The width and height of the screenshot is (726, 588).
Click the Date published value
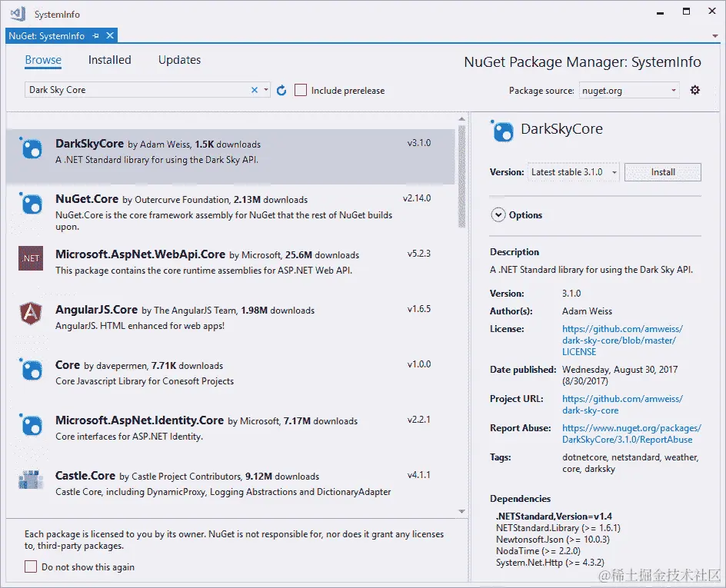click(x=620, y=375)
